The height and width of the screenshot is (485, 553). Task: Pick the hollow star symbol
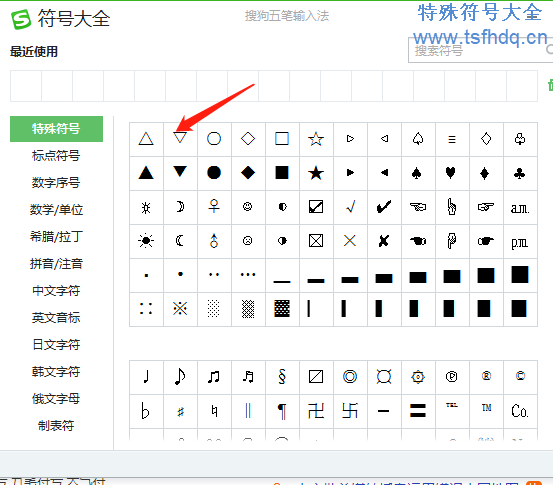click(316, 139)
